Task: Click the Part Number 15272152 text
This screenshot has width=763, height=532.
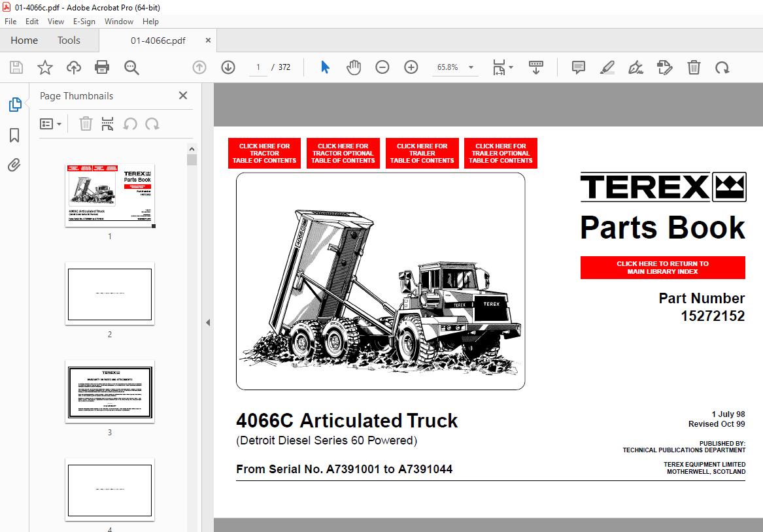Action: coord(702,307)
